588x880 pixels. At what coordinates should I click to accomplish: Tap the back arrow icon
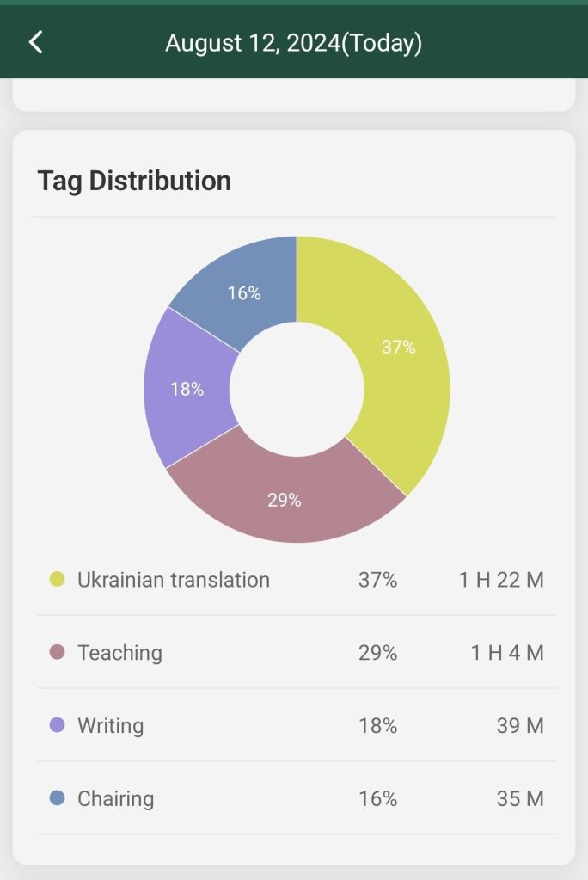coord(35,42)
